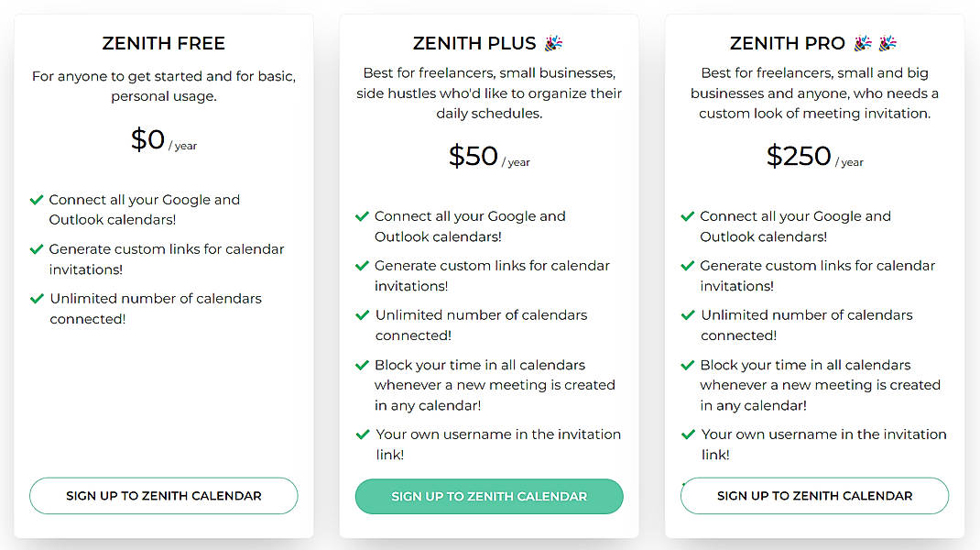Click the checkmark next to "Generate custom links" under Zenith Plus
Screen dimensions: 980x550
[x=361, y=266]
